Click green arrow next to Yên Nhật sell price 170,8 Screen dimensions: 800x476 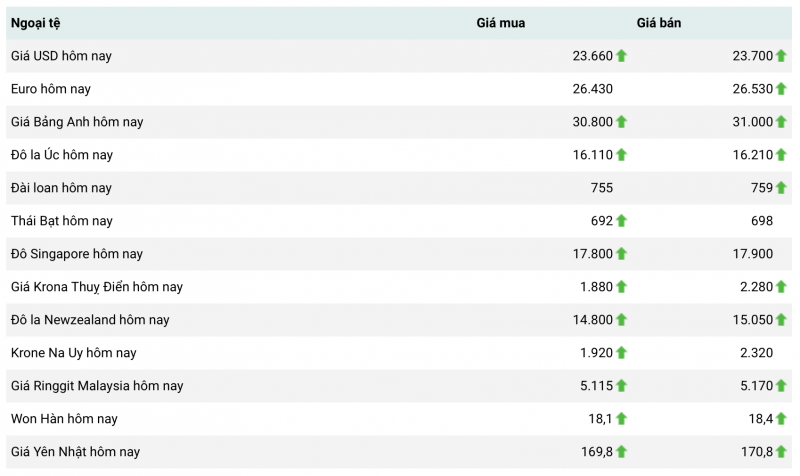(781, 452)
